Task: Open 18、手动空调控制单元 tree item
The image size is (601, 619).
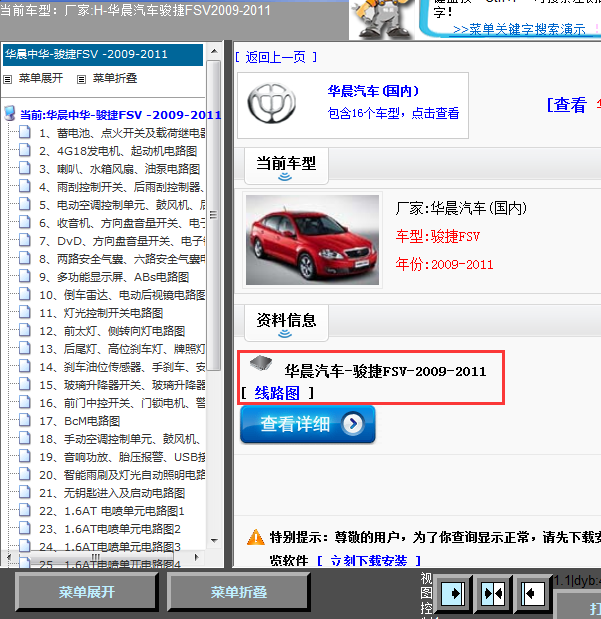Action: (x=120, y=439)
